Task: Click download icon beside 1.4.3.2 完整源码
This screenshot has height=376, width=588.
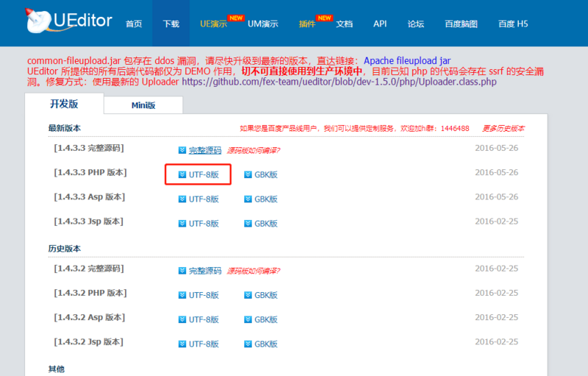Action: [x=182, y=271]
